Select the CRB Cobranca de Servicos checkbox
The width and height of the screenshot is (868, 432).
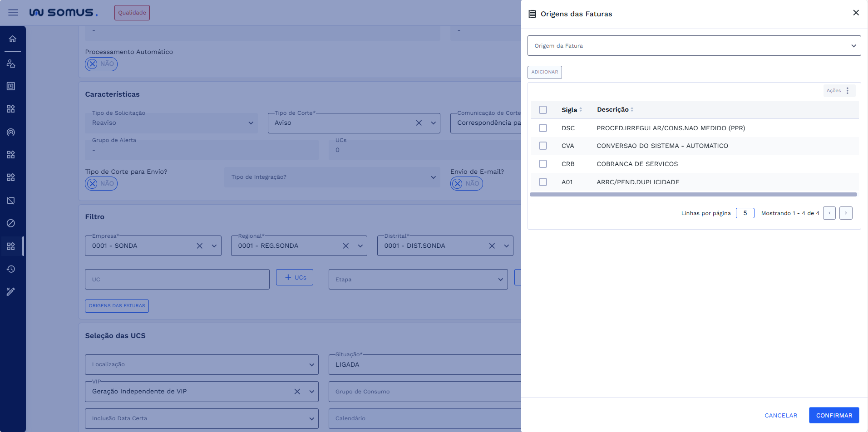(543, 164)
